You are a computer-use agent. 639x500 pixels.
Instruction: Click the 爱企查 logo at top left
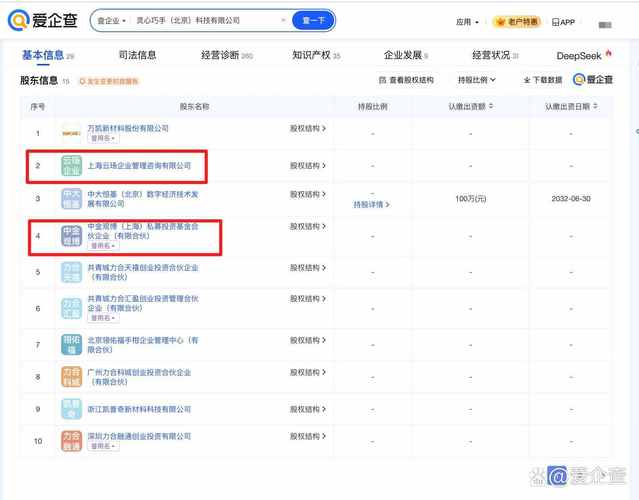tap(43, 20)
